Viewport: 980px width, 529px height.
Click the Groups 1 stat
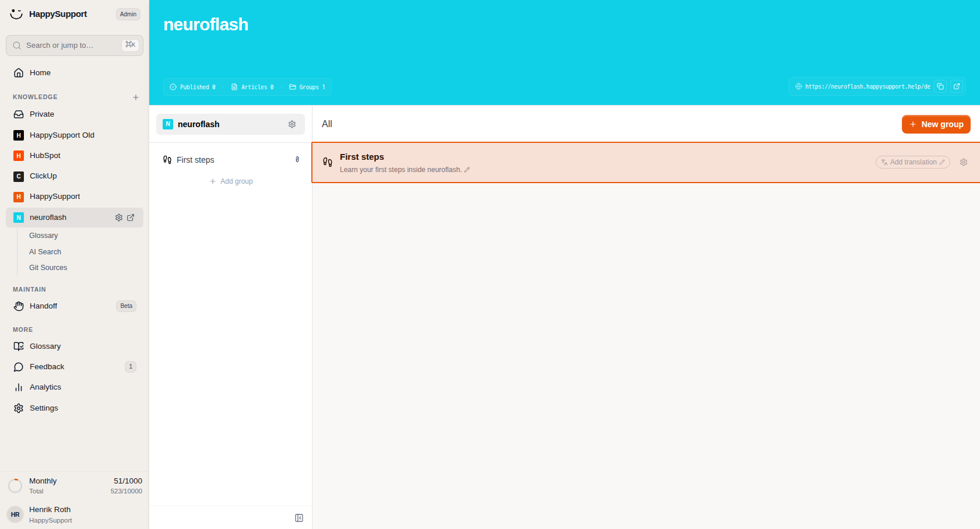[307, 87]
